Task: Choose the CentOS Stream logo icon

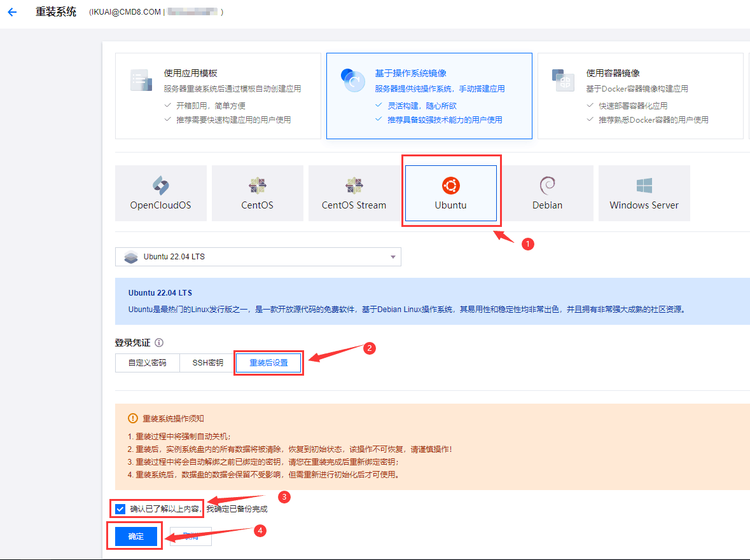Action: pos(354,185)
